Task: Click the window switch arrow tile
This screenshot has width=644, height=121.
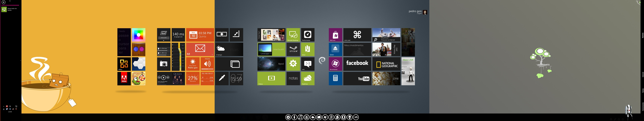Action: 222,35
